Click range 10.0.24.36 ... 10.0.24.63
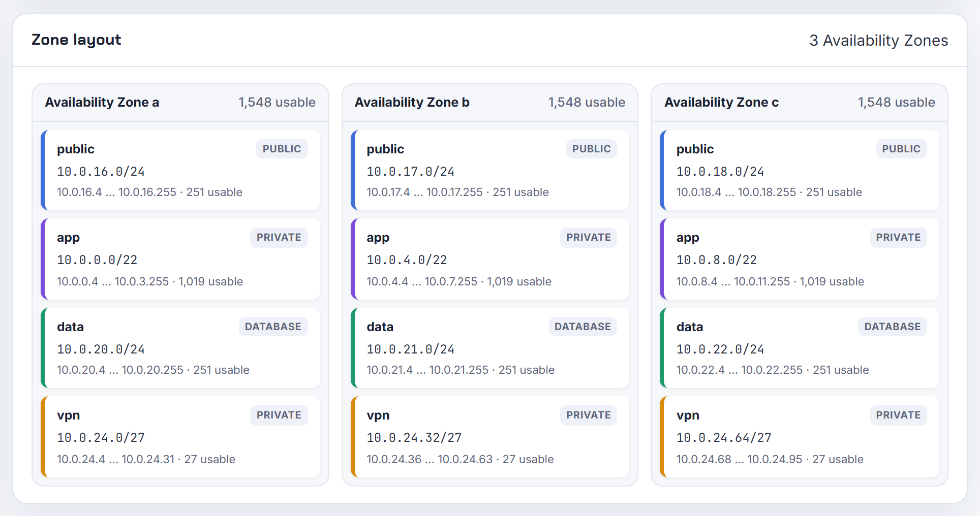 pos(430,459)
